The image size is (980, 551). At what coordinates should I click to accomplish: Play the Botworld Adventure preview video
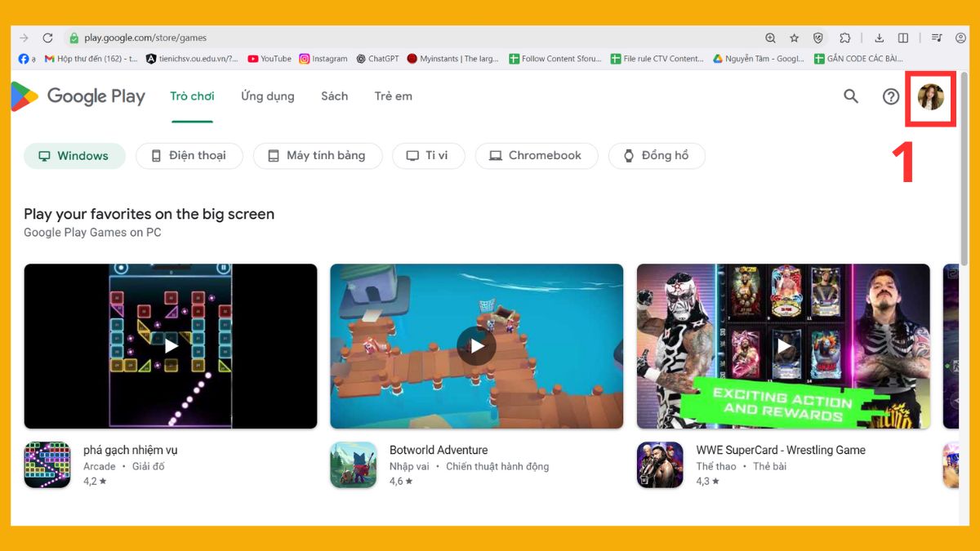coord(476,346)
